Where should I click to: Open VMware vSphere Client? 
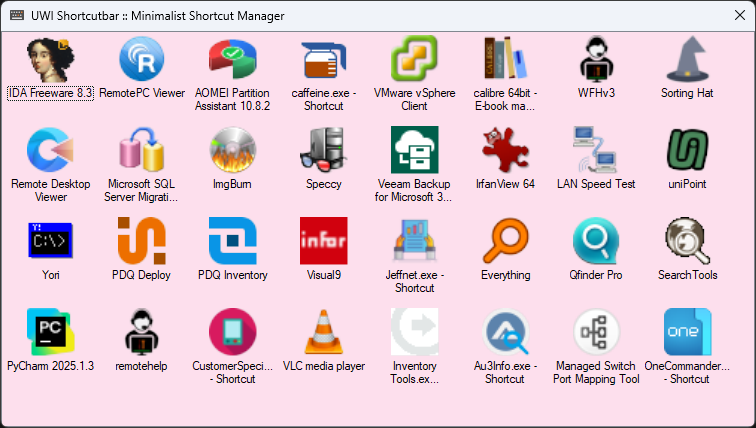(x=414, y=59)
